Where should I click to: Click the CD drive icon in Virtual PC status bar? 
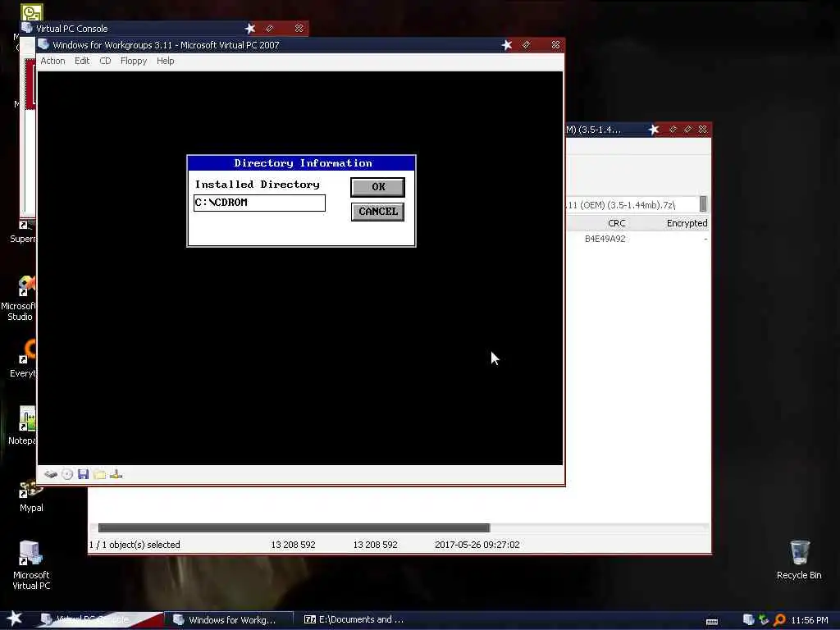(x=67, y=474)
